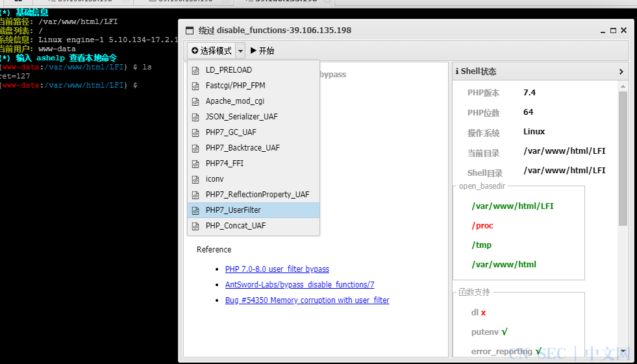
Task: Click the file icon beside PHP7_Backtrace_UAF
Action: [196, 148]
